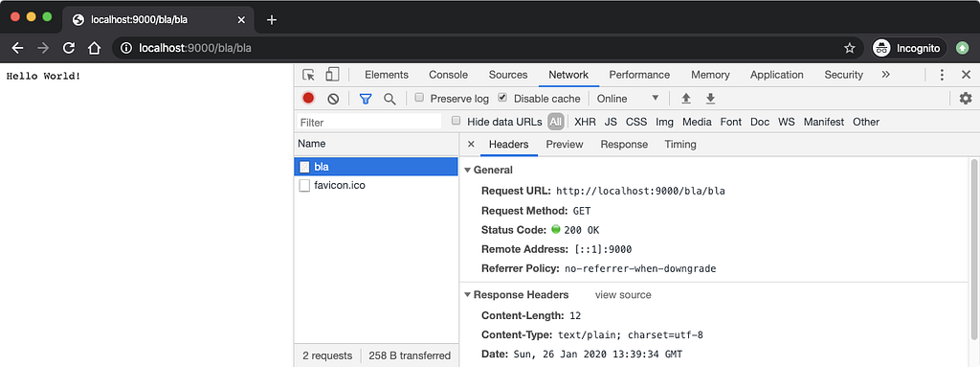This screenshot has width=980, height=367.
Task: Close the localhost:9000/bla/bla tab
Action: point(241,19)
